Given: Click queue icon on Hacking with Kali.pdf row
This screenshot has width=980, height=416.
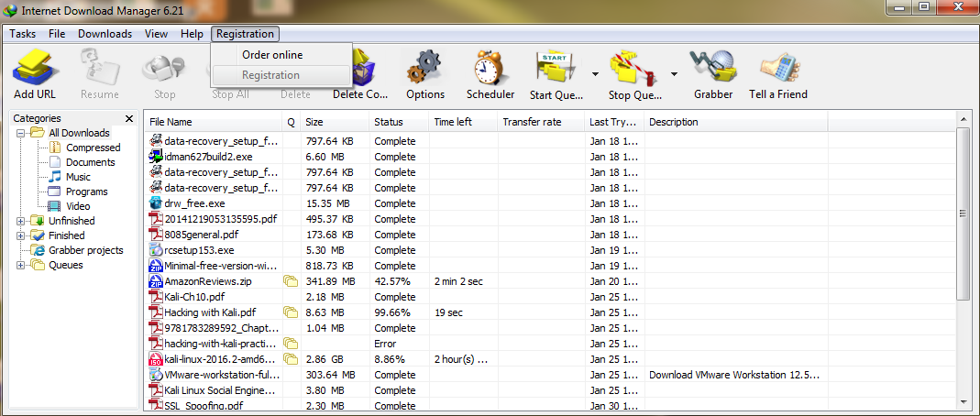Looking at the screenshot, I should pyautogui.click(x=290, y=312).
